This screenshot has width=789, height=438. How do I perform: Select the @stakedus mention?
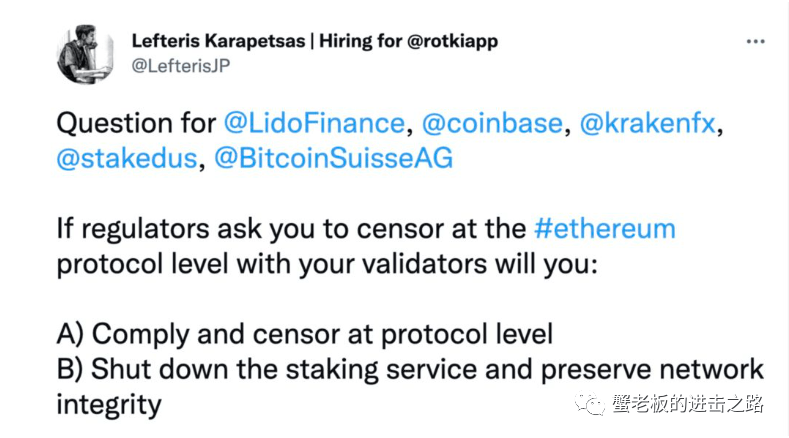tap(127, 159)
